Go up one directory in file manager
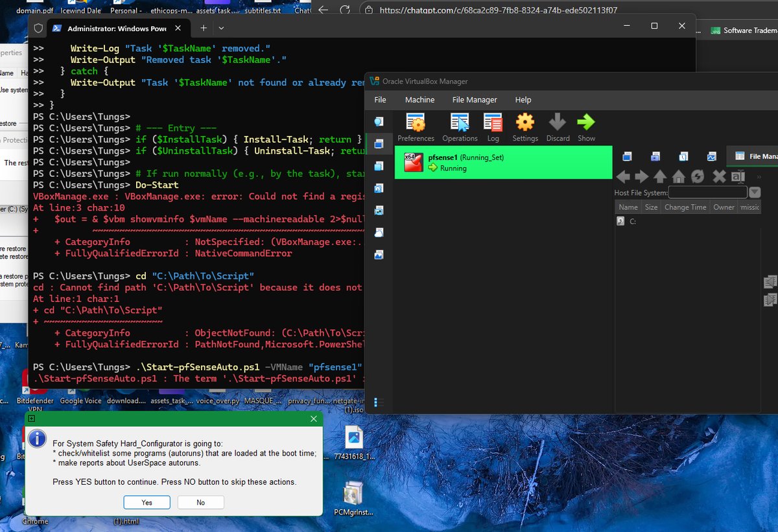The width and height of the screenshot is (778, 532). tap(660, 176)
